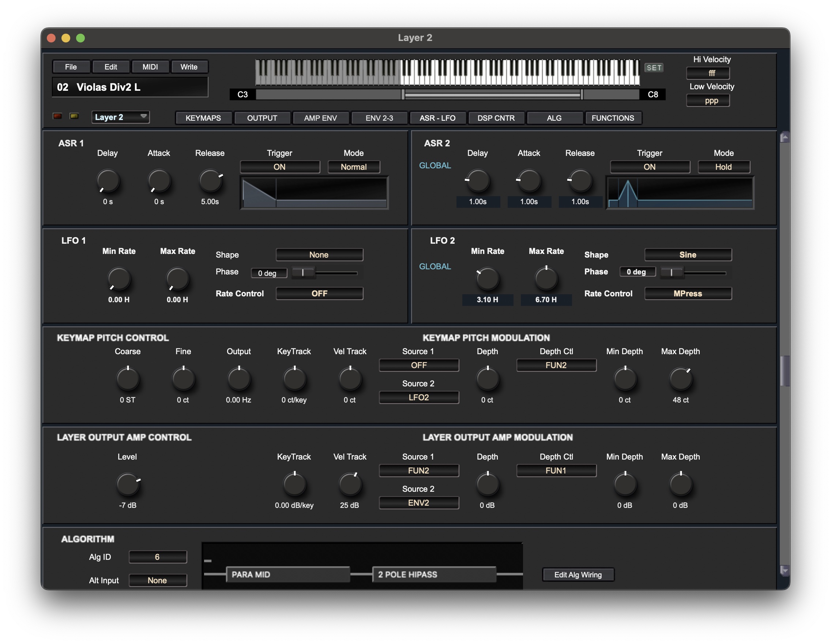831x644 pixels.
Task: Click the LFO 2 Max Rate knob
Action: click(x=546, y=278)
